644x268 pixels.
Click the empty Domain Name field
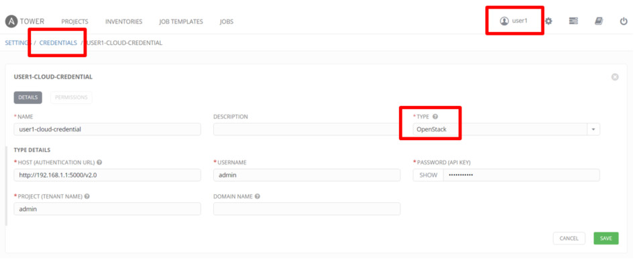tap(307, 208)
